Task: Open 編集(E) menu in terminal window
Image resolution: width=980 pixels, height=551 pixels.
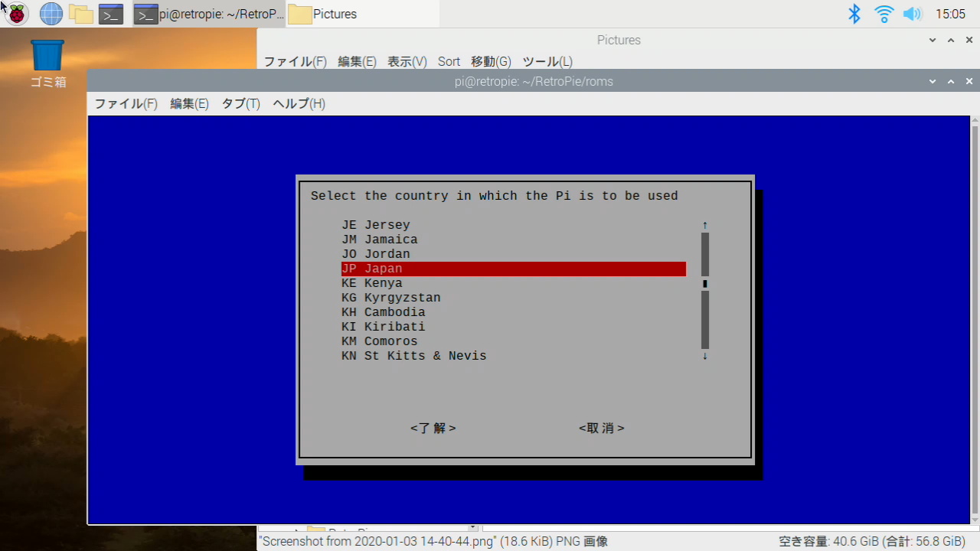Action: pos(189,103)
